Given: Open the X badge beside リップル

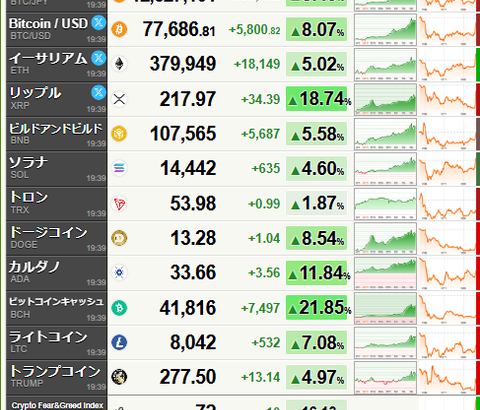Looking at the screenshot, I should 99,92.
